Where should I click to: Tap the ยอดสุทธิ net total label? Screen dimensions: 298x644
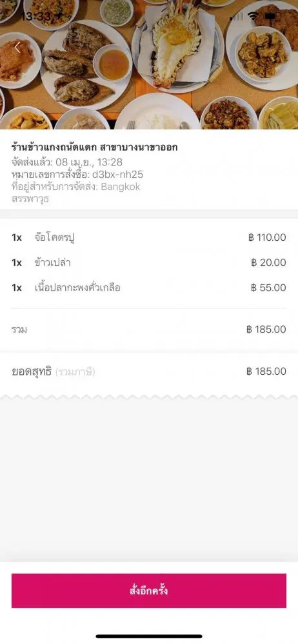(x=32, y=372)
